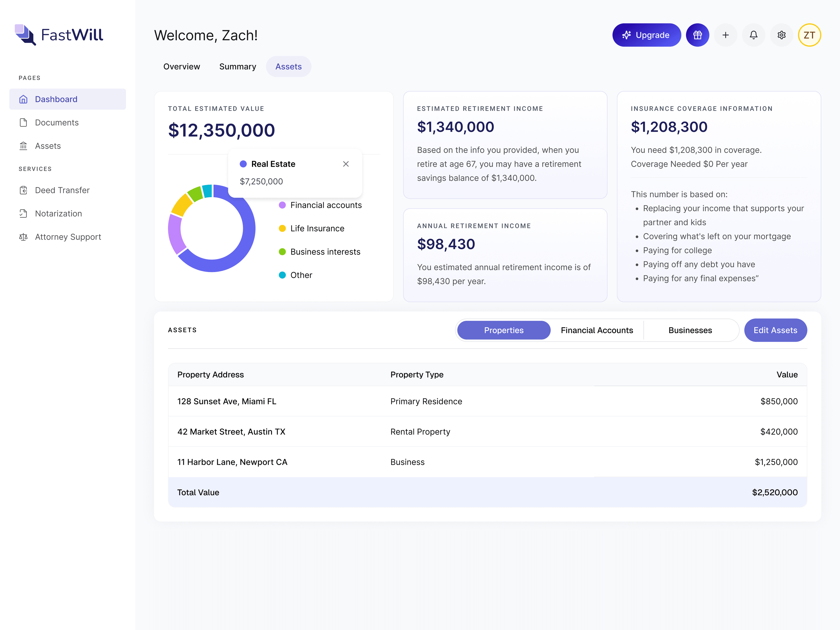Viewport: 840px width, 630px height.
Task: Close the Real Estate tooltip
Action: coord(346,164)
